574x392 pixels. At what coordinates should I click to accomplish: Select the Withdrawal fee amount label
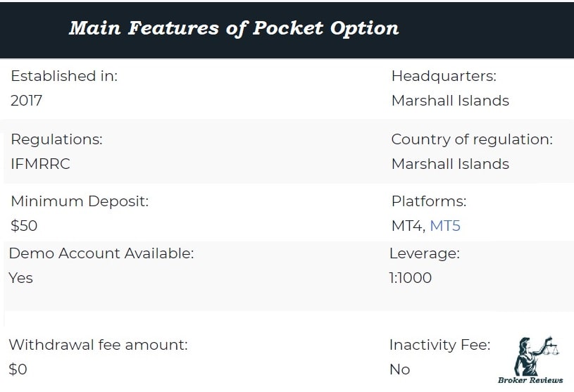(x=98, y=344)
